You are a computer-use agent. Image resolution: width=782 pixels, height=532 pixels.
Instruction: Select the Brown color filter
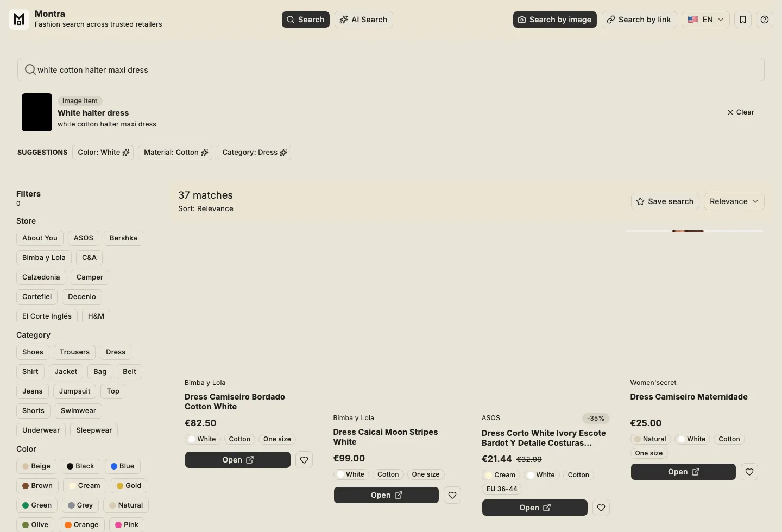coord(37,486)
